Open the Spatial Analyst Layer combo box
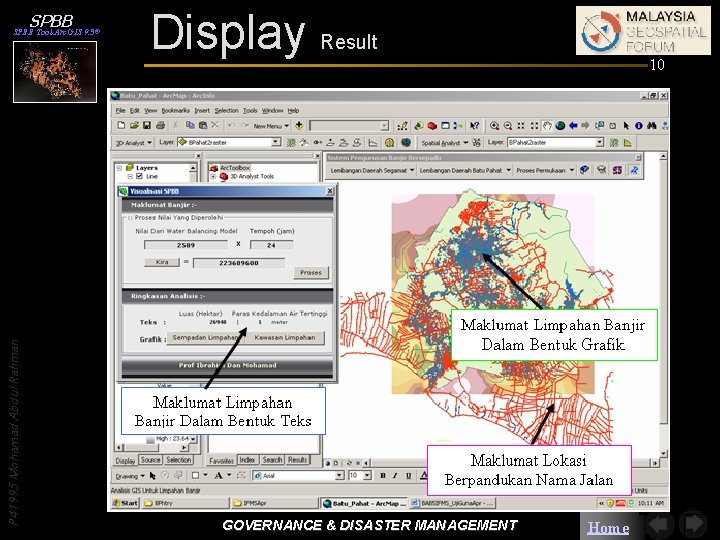The width and height of the screenshot is (720, 540). pyautogui.click(x=555, y=142)
